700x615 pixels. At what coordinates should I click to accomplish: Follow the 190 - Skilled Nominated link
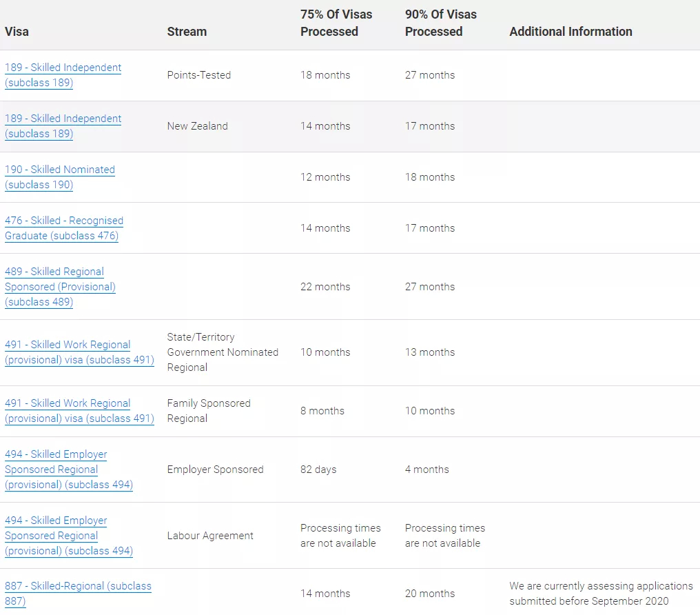(60, 177)
